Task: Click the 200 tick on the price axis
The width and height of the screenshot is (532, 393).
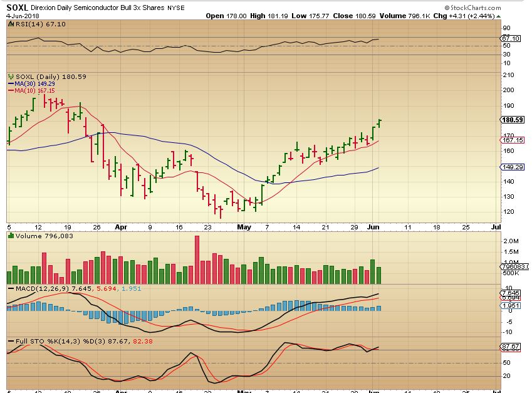Action: coord(509,90)
